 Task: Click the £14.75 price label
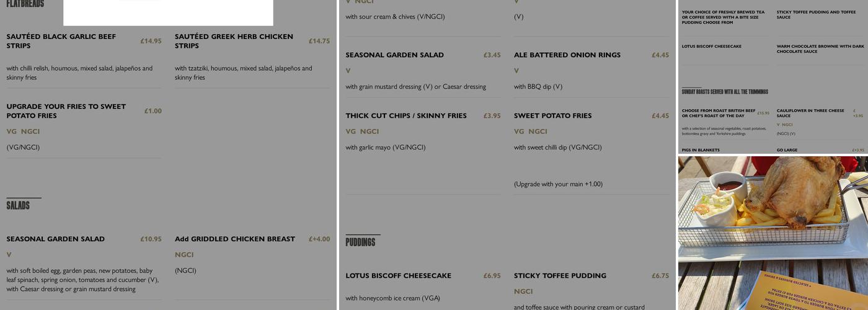[319, 42]
